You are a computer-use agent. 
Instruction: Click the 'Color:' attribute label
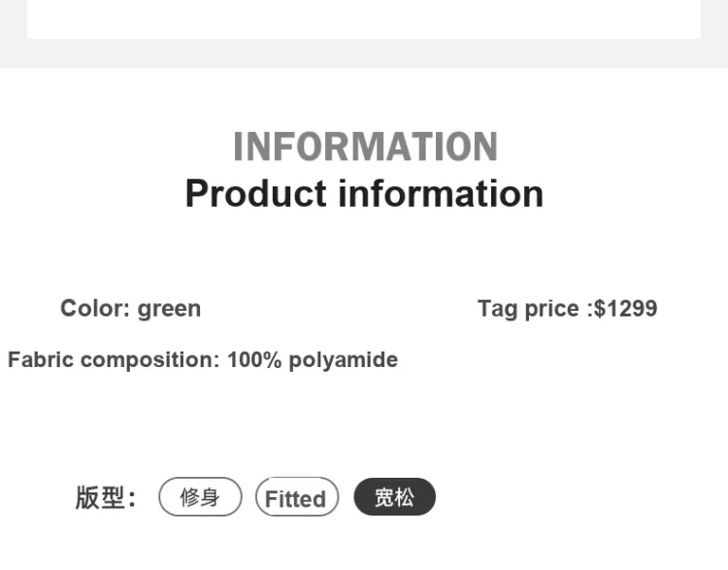(95, 309)
